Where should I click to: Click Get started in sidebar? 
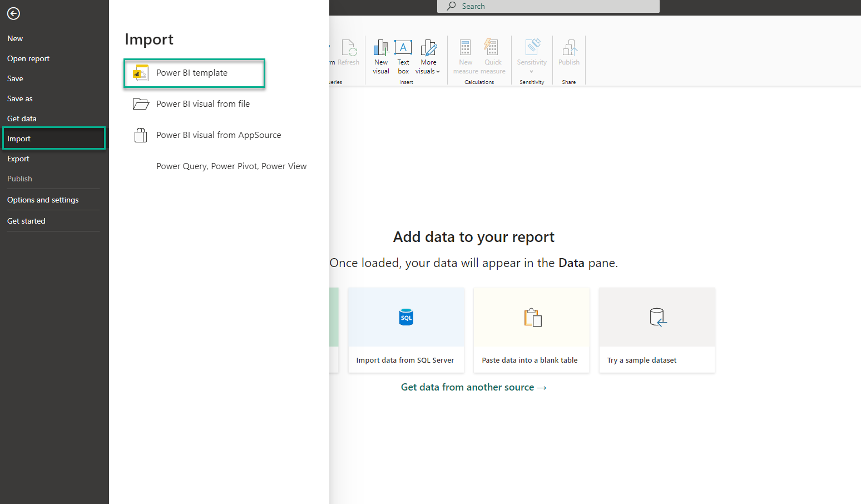[x=26, y=221]
